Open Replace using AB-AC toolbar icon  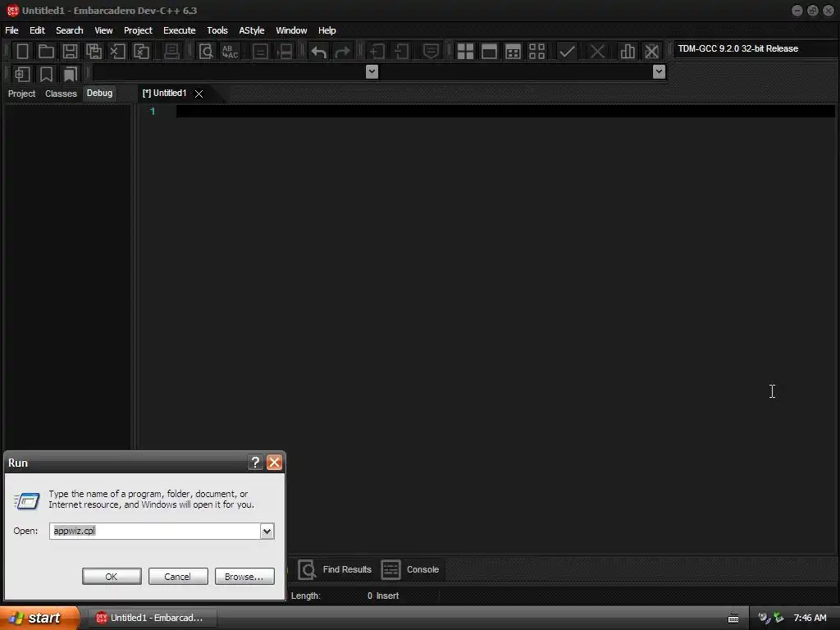click(230, 52)
